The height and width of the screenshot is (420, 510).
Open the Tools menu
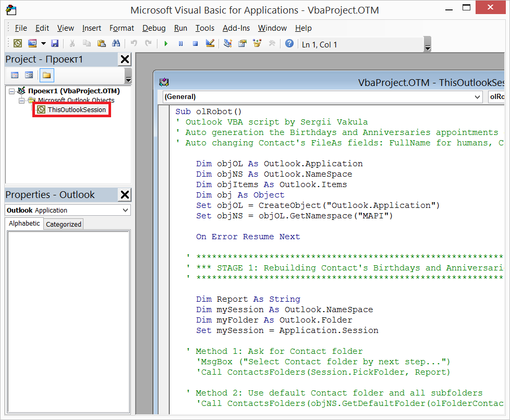pos(204,28)
